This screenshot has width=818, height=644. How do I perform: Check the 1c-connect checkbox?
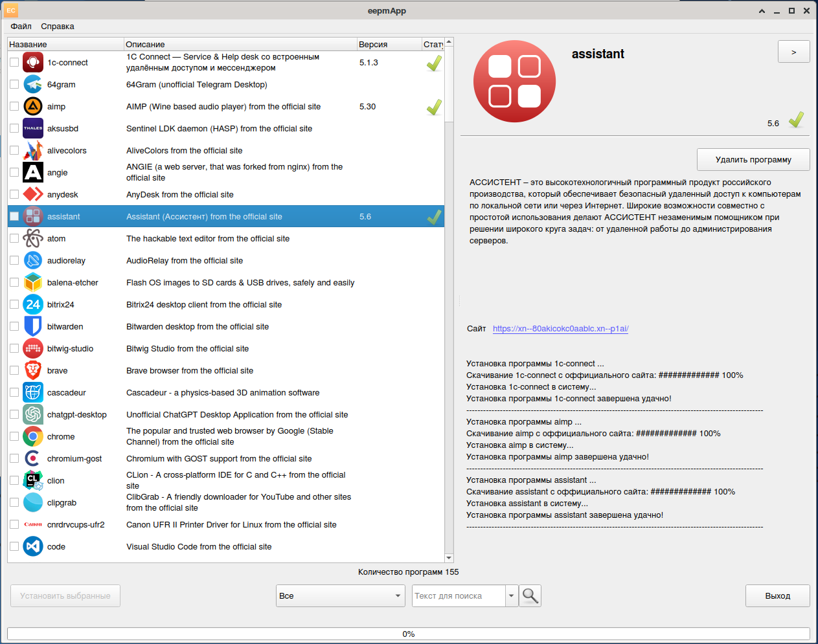tap(14, 63)
